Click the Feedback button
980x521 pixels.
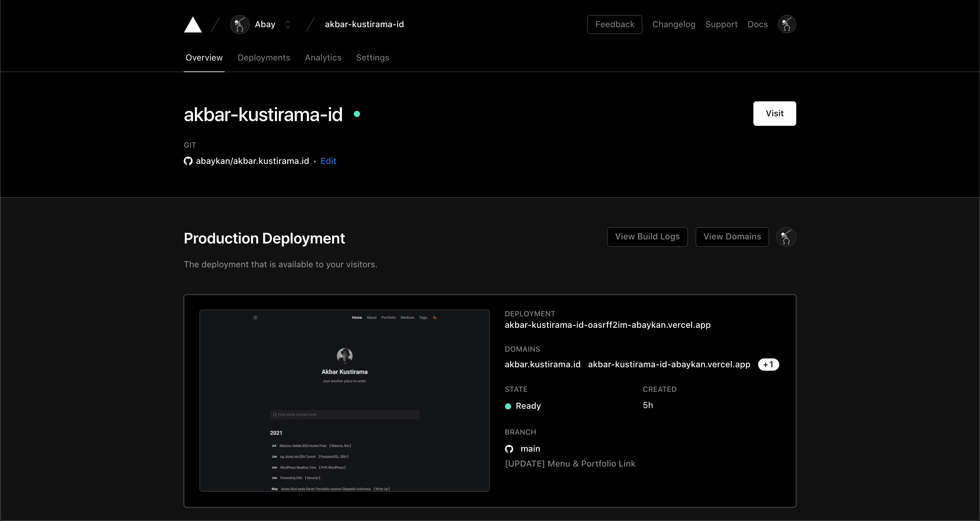pyautogui.click(x=615, y=24)
